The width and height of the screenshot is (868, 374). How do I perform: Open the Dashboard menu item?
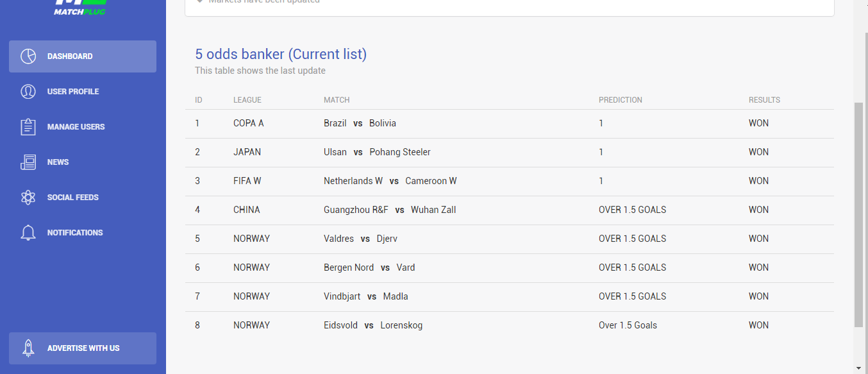coord(83,56)
